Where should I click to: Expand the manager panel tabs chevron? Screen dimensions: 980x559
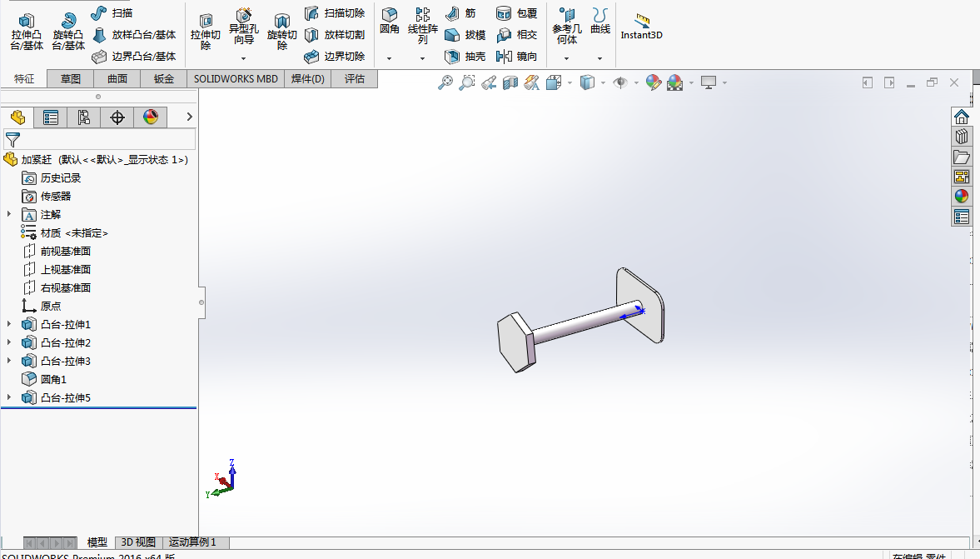coord(189,117)
